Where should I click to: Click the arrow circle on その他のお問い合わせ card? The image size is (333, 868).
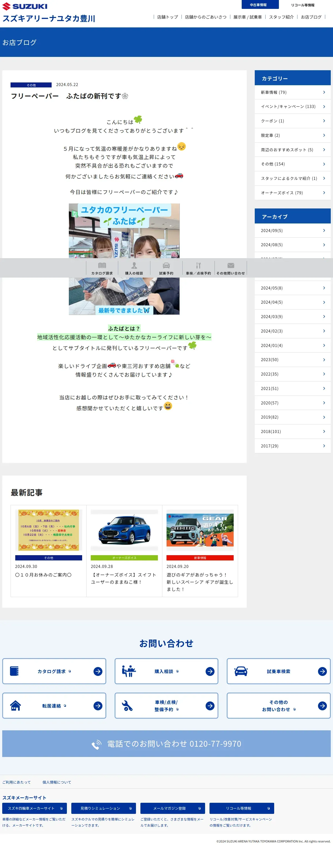click(322, 706)
